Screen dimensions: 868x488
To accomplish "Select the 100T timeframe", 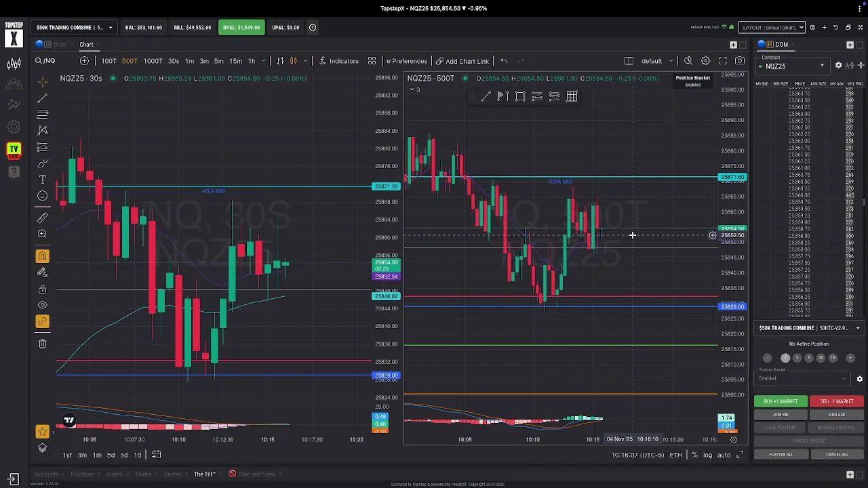I will tap(108, 61).
